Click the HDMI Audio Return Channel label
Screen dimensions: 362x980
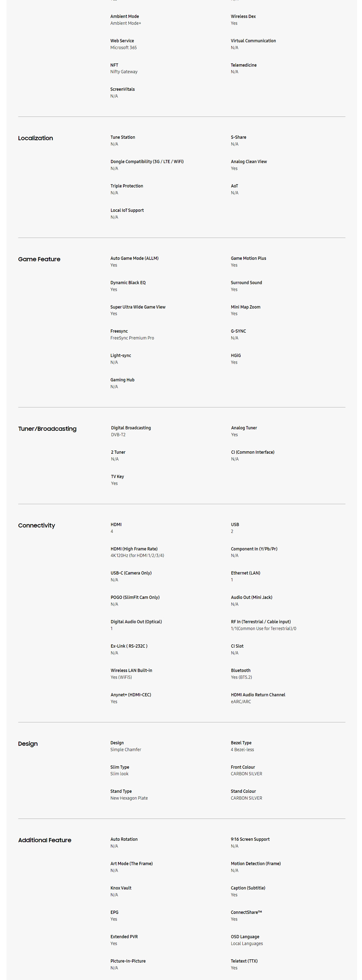pos(258,695)
